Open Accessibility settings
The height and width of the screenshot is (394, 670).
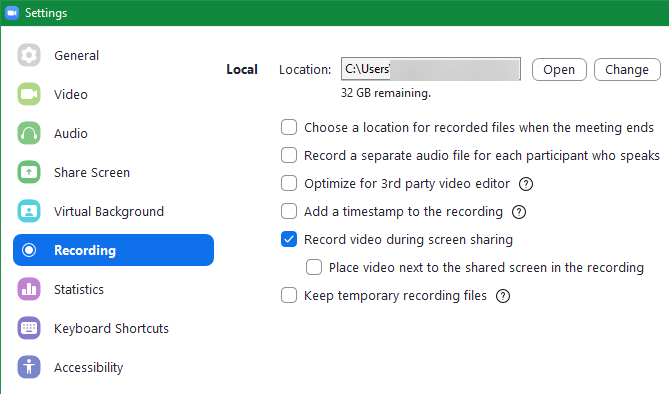88,368
